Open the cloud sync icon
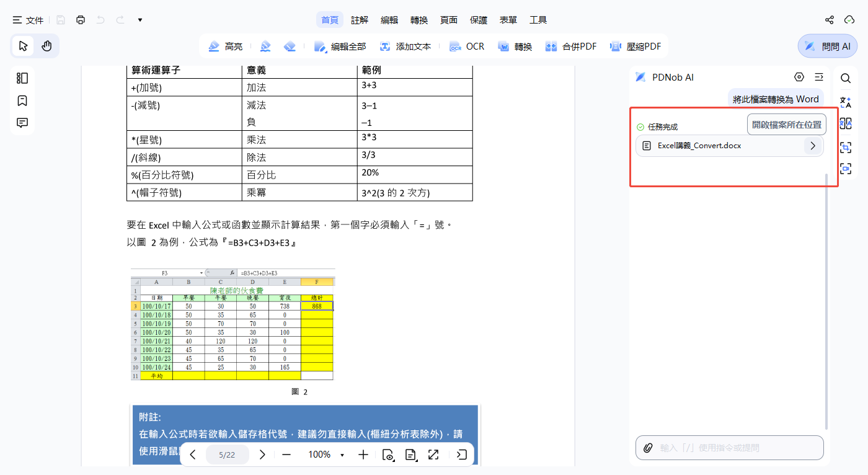 [849, 20]
